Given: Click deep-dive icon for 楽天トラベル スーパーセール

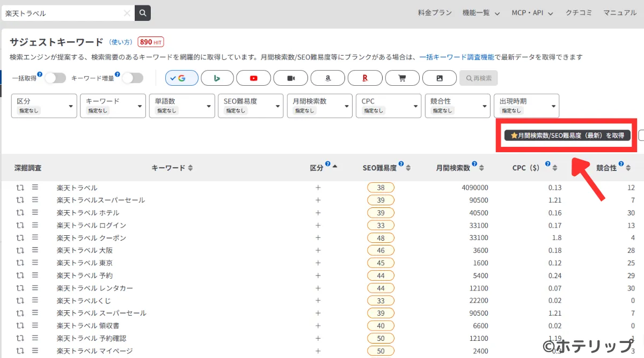Looking at the screenshot, I should click(x=20, y=313).
